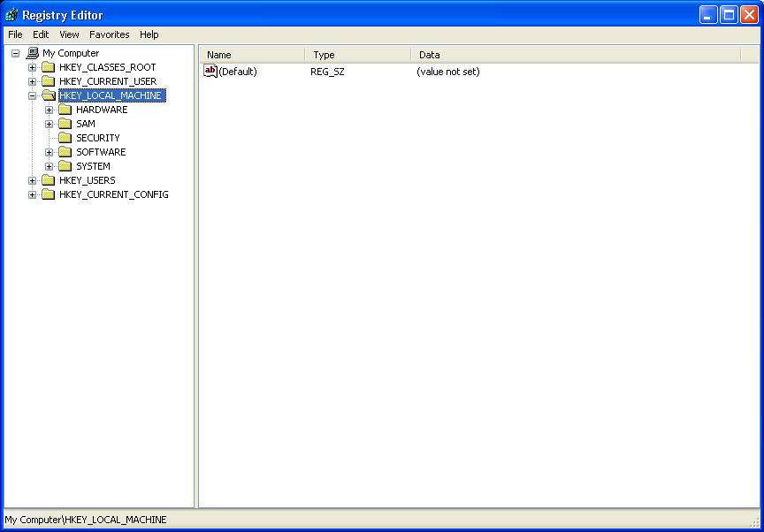Viewport: 764px width, 532px height.
Task: Select the (Default) value name
Action: point(238,72)
